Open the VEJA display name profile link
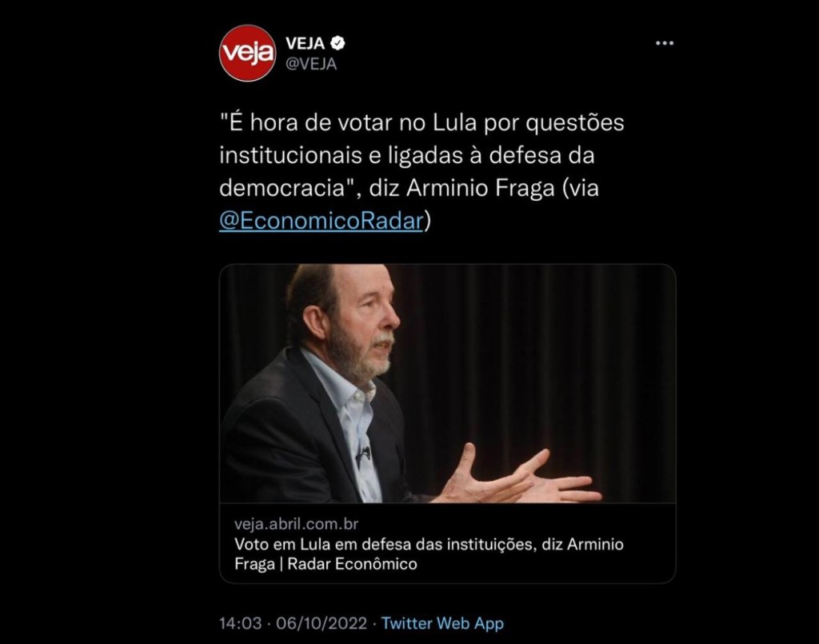819x644 pixels. pos(305,43)
